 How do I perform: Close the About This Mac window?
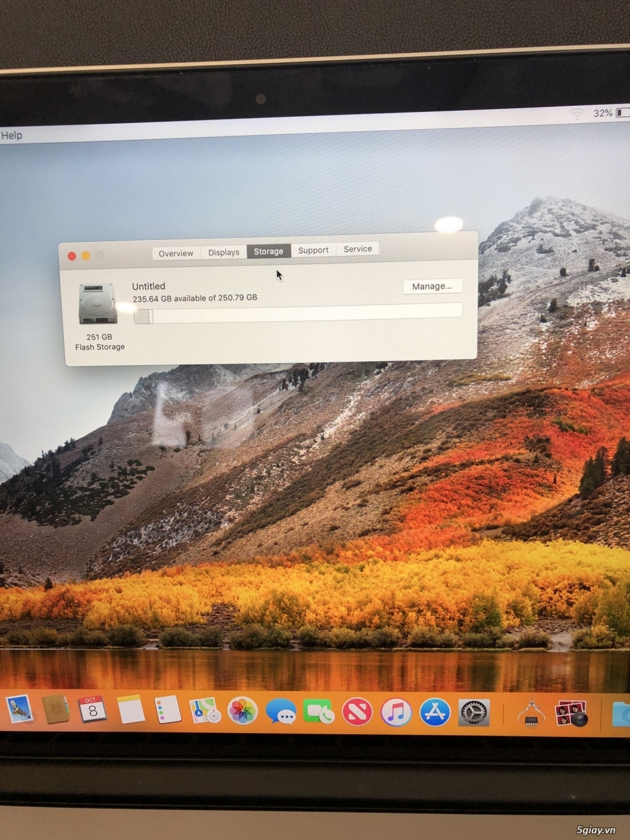pyautogui.click(x=71, y=256)
